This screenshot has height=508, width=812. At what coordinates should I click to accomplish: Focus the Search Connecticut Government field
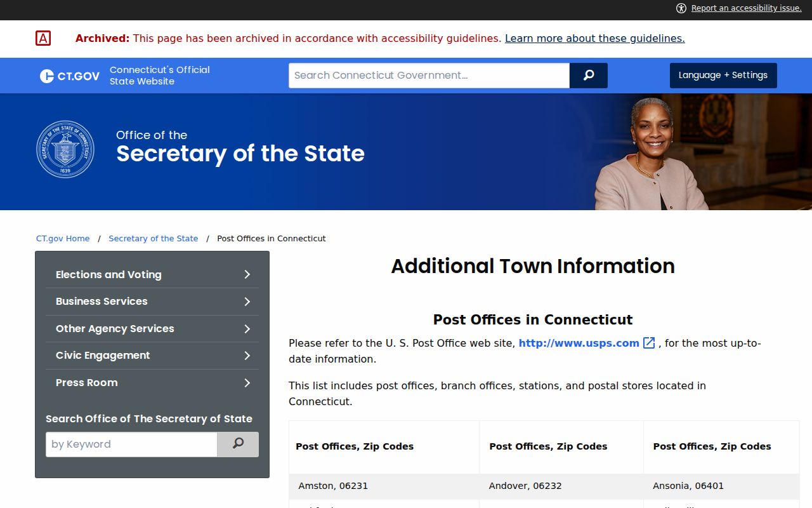point(429,76)
